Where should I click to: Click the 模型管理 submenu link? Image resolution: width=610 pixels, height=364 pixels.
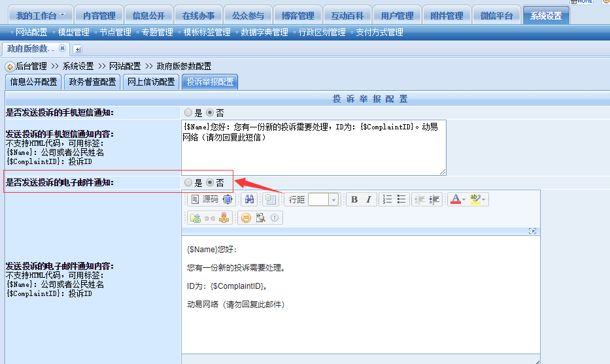(x=73, y=32)
